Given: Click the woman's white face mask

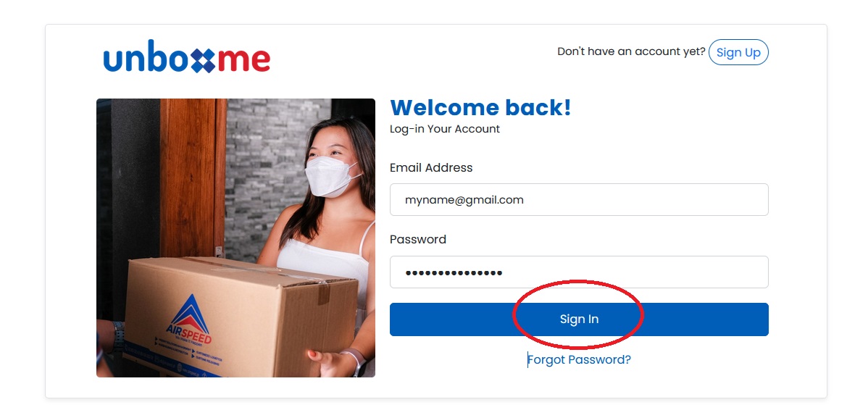Looking at the screenshot, I should [x=331, y=176].
